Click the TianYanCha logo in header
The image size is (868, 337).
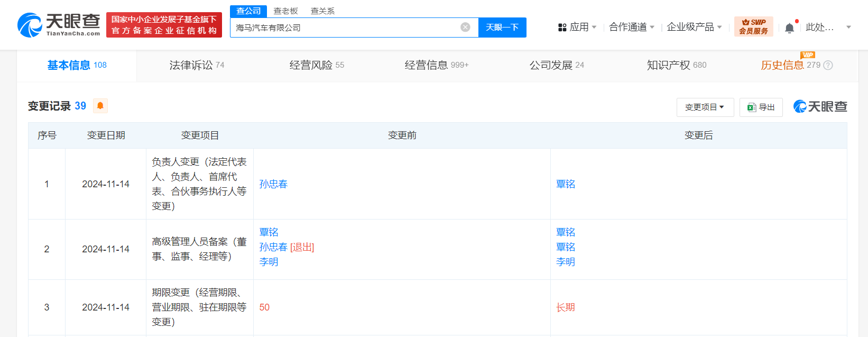pos(59,25)
